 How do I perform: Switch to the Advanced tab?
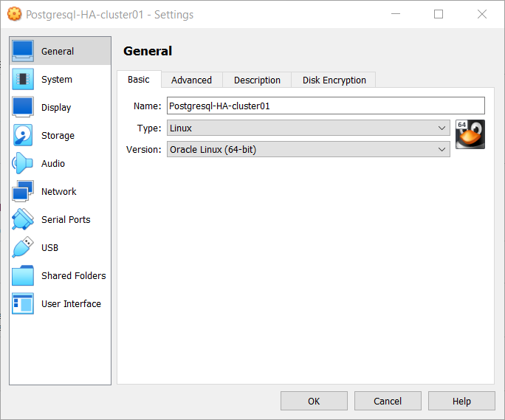(x=191, y=80)
